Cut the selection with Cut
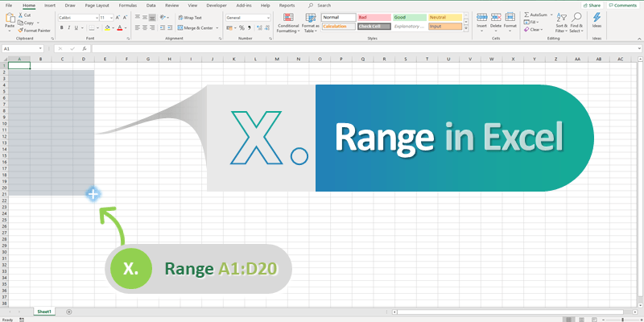Viewport: 644px width, 322px height. click(24, 15)
